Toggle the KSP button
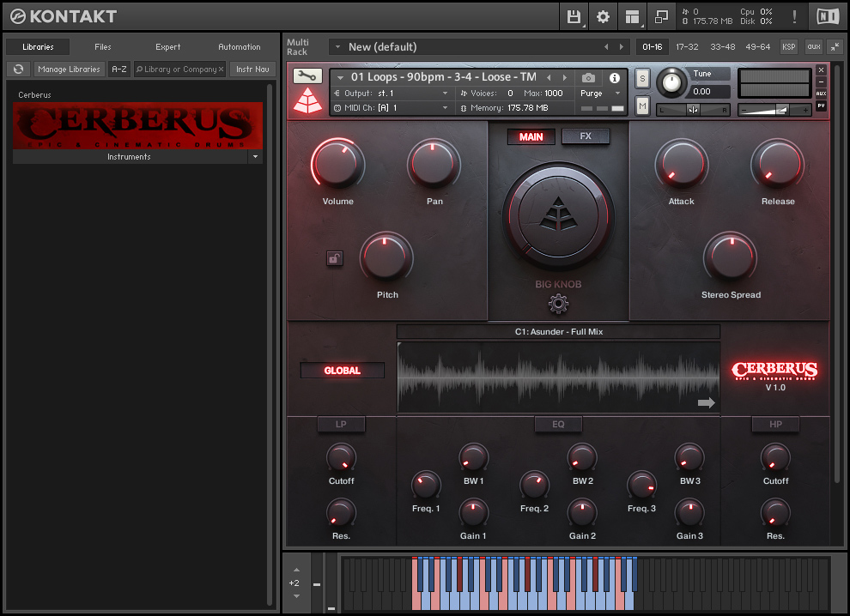The height and width of the screenshot is (616, 850). click(789, 47)
